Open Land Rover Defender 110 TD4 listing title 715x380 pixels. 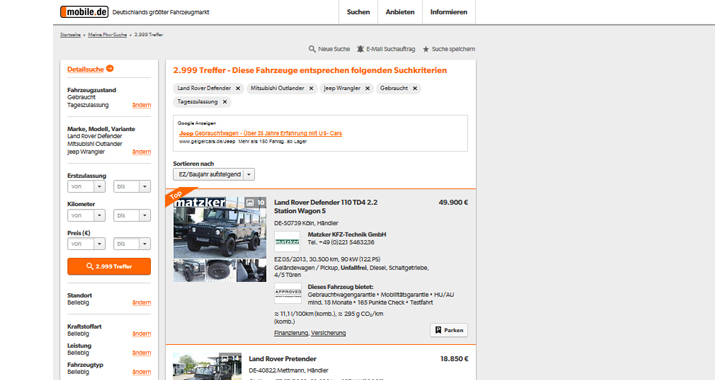pos(326,207)
